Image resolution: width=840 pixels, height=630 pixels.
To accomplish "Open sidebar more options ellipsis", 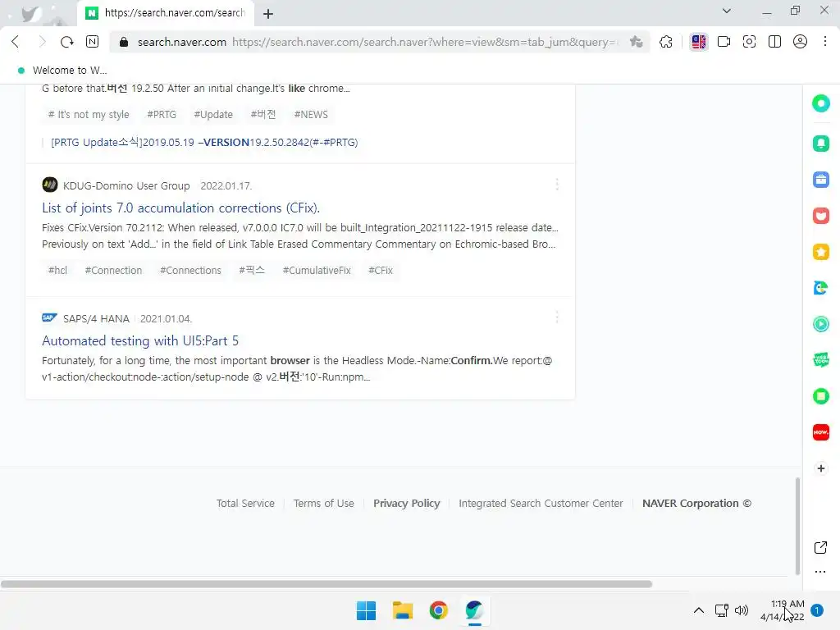I will (820, 572).
